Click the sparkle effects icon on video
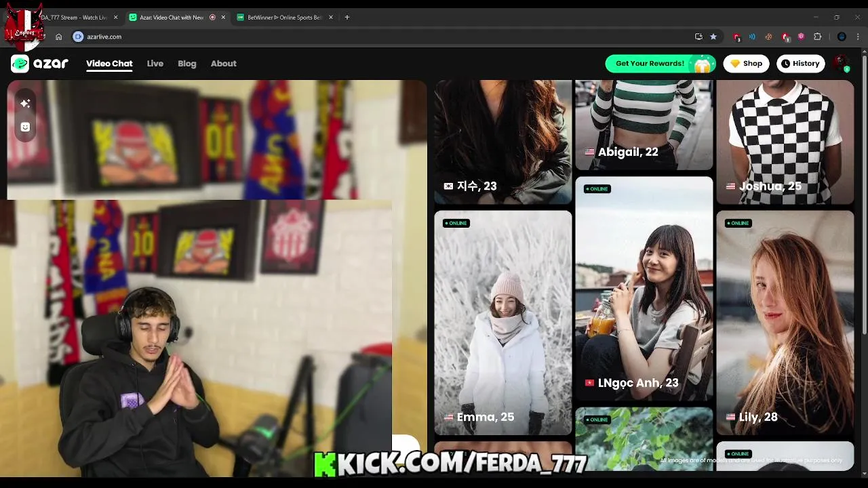Viewport: 868px width, 488px height. [25, 103]
